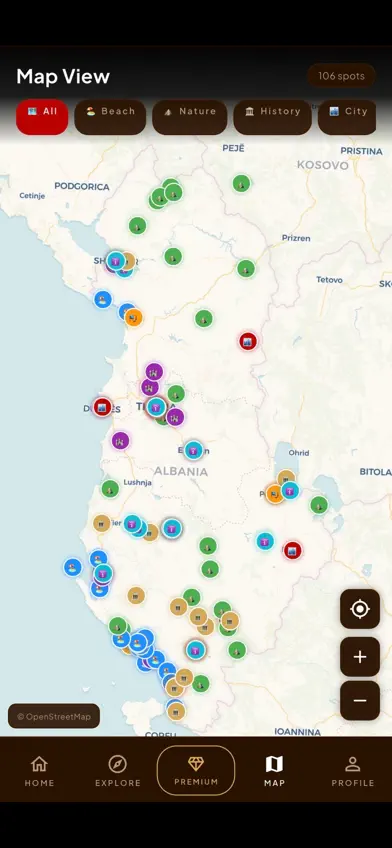The width and height of the screenshot is (392, 848).
Task: Tap the green marker west of Lushnja
Action: coord(110,489)
